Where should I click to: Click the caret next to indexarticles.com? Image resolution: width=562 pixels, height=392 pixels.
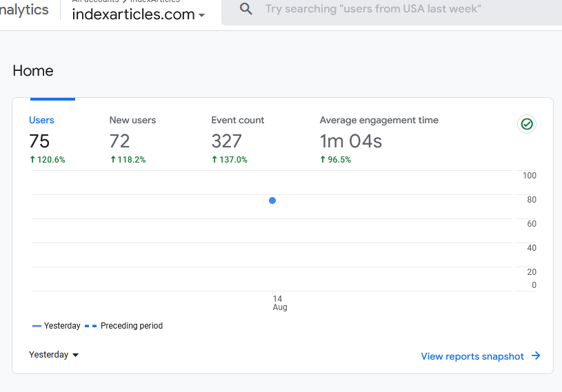tap(202, 15)
